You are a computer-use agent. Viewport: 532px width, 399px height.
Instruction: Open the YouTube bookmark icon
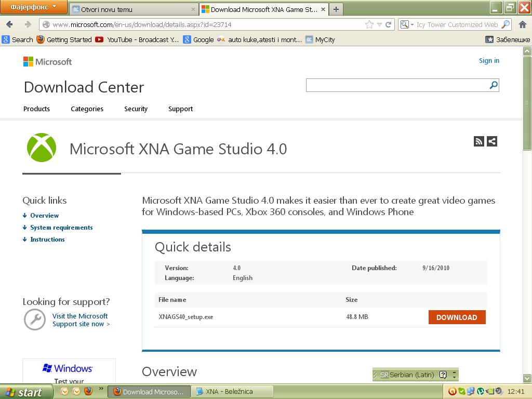pyautogui.click(x=99, y=39)
